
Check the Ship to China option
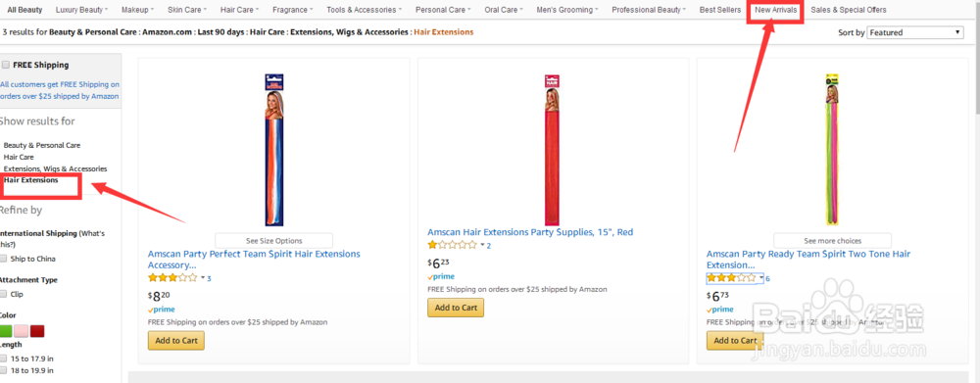coord(4,259)
